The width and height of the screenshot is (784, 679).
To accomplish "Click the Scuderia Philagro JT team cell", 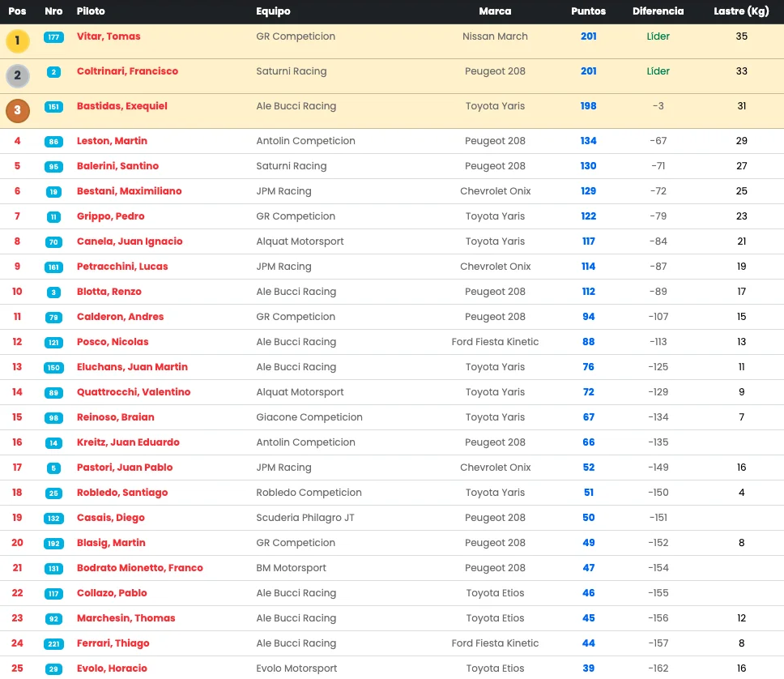I will click(305, 518).
